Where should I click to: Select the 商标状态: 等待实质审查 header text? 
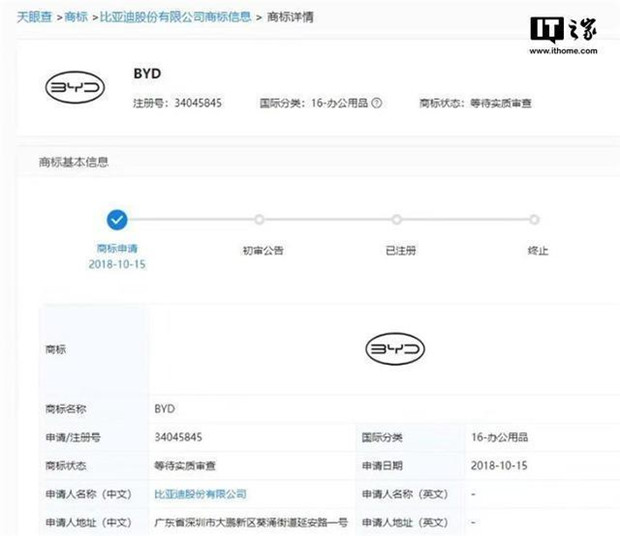point(475,103)
